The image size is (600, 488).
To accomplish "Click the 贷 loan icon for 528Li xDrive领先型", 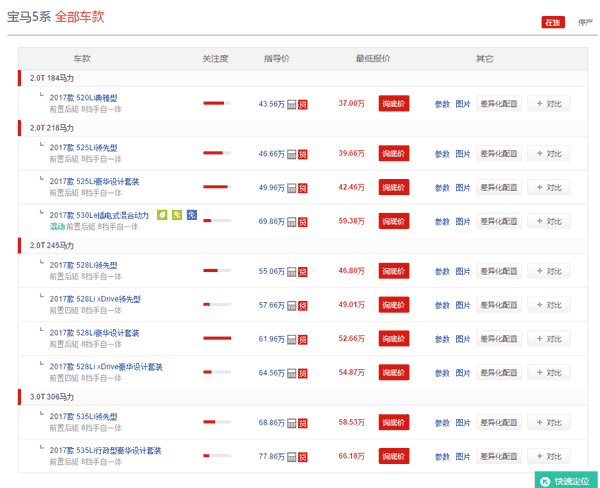I will click(303, 305).
